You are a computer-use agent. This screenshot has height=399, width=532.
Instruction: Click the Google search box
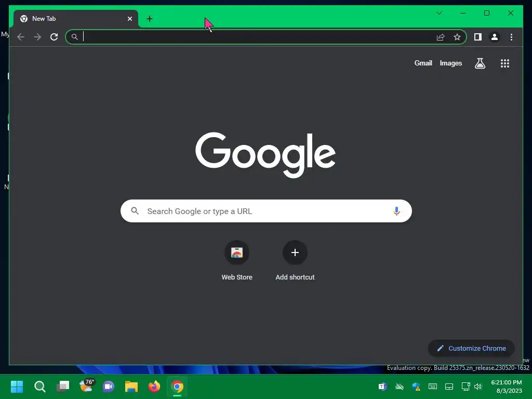point(266,211)
